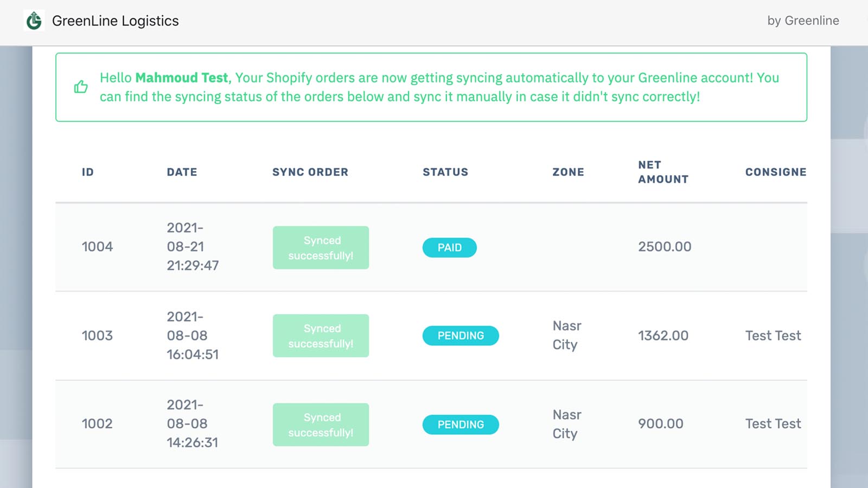Sort orders by the ID column header
Image resolution: width=868 pixels, height=488 pixels.
[x=87, y=172]
